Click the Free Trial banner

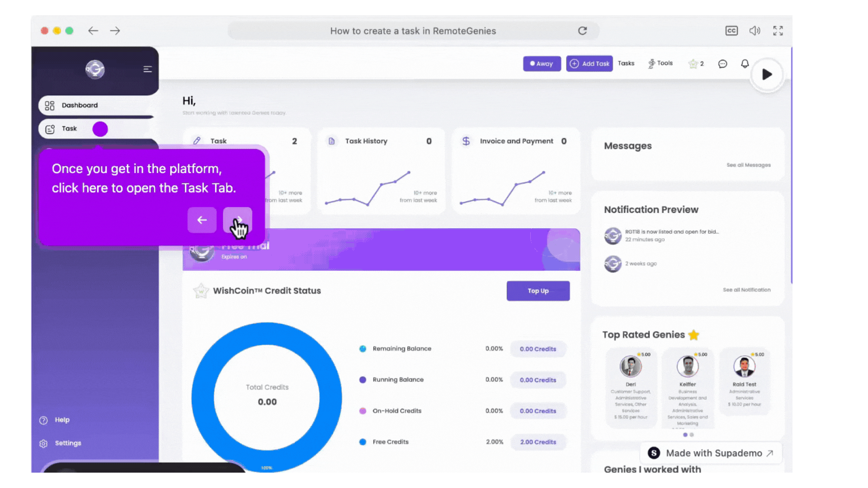381,250
